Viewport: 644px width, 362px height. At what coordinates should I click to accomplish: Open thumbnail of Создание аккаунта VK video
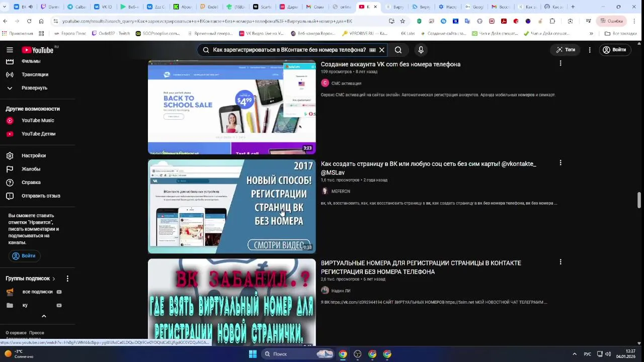pos(231,107)
